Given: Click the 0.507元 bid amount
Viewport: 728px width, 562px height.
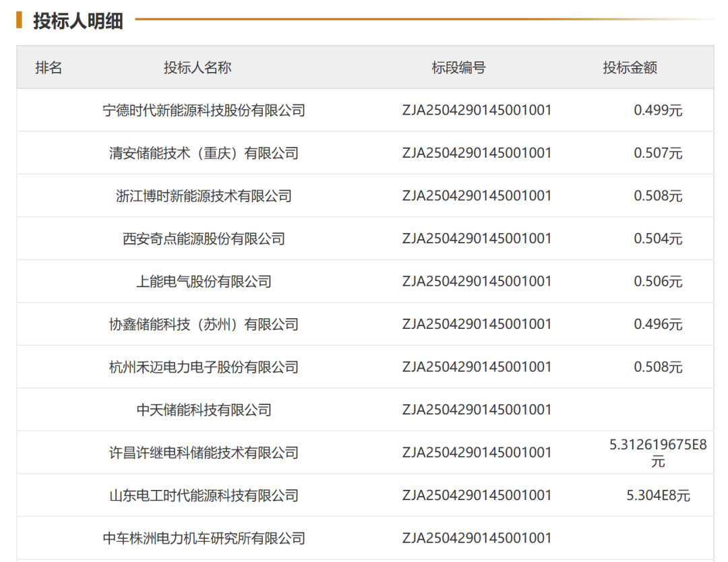Looking at the screenshot, I should point(658,153).
